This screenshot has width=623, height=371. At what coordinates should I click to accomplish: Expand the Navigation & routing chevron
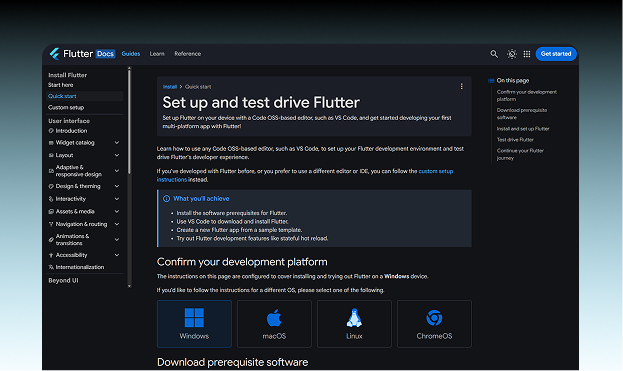tap(117, 224)
